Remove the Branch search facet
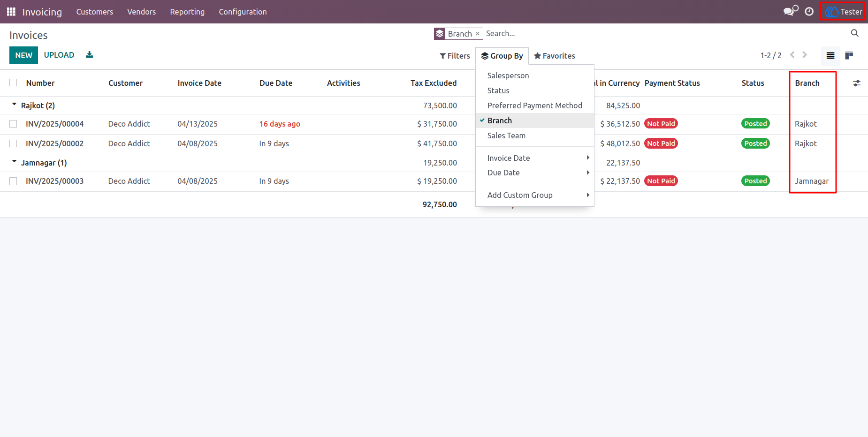This screenshot has width=868, height=437. [478, 34]
